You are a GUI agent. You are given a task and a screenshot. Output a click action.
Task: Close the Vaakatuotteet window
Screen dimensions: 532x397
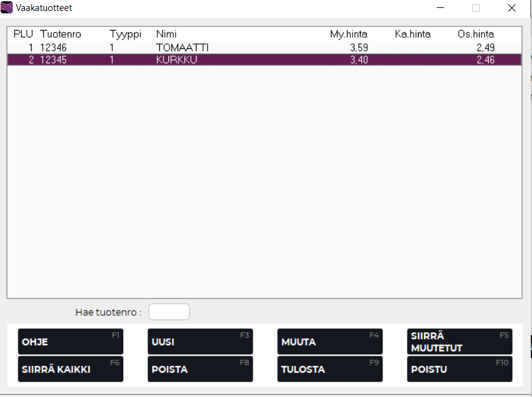pos(511,9)
